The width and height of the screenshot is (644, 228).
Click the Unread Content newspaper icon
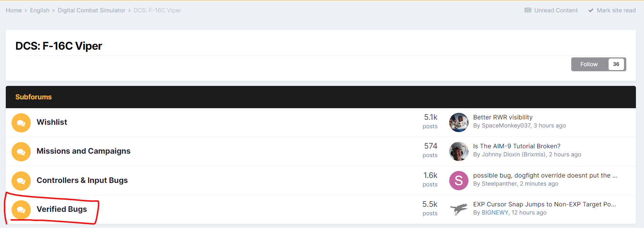point(528,10)
